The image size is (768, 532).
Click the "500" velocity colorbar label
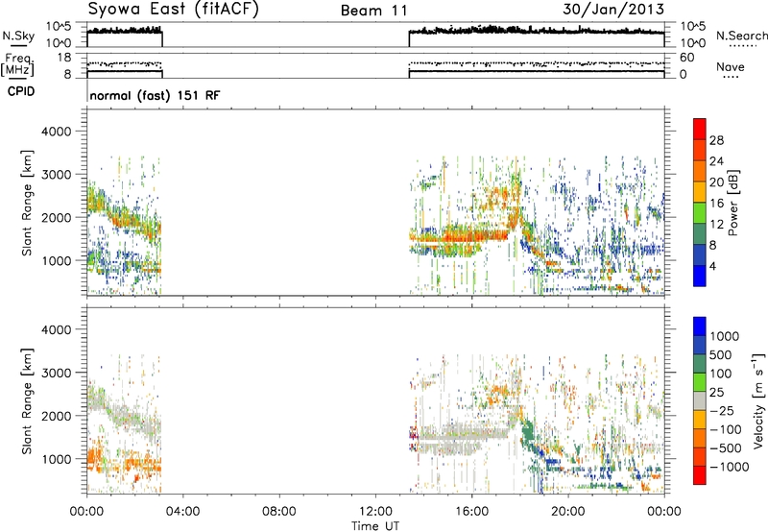[721, 355]
